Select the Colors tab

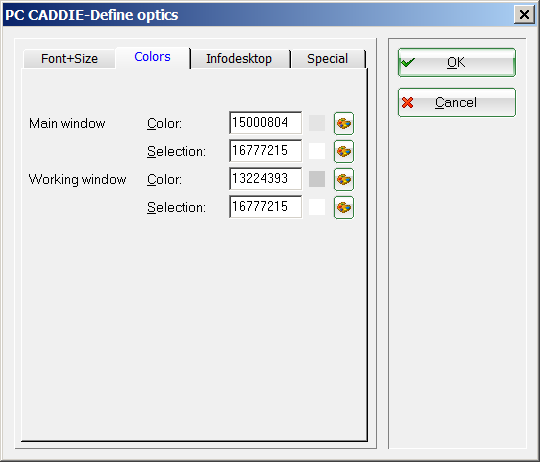(152, 57)
